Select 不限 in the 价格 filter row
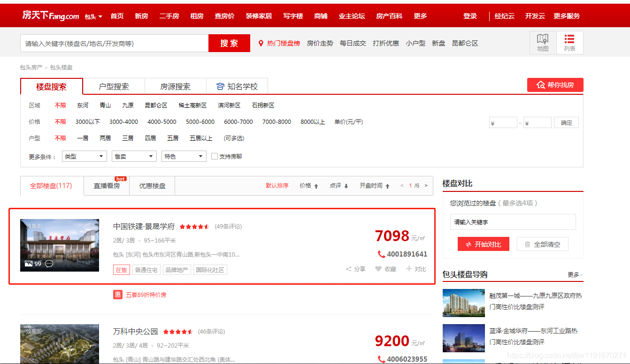This screenshot has height=364, width=630. coord(60,121)
